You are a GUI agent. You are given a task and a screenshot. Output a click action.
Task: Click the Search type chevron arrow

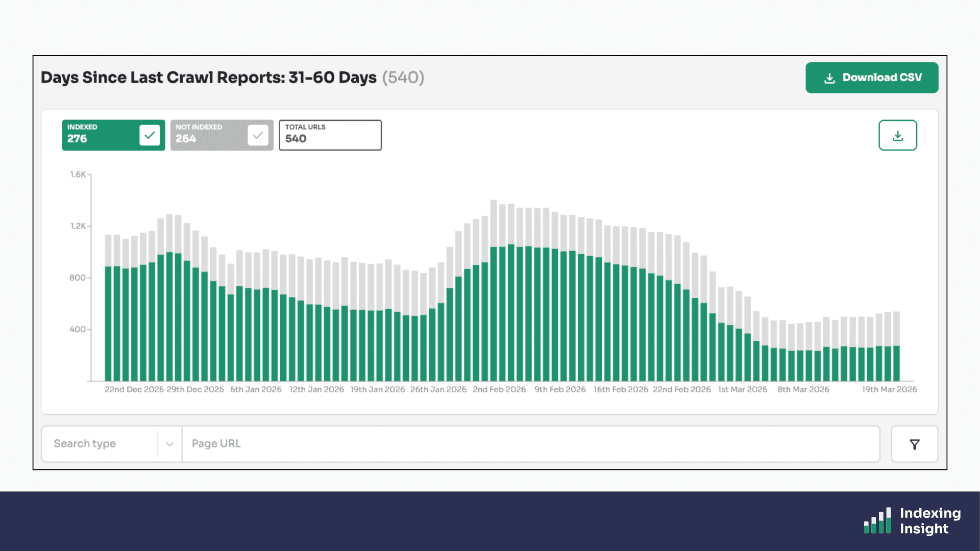tap(170, 444)
